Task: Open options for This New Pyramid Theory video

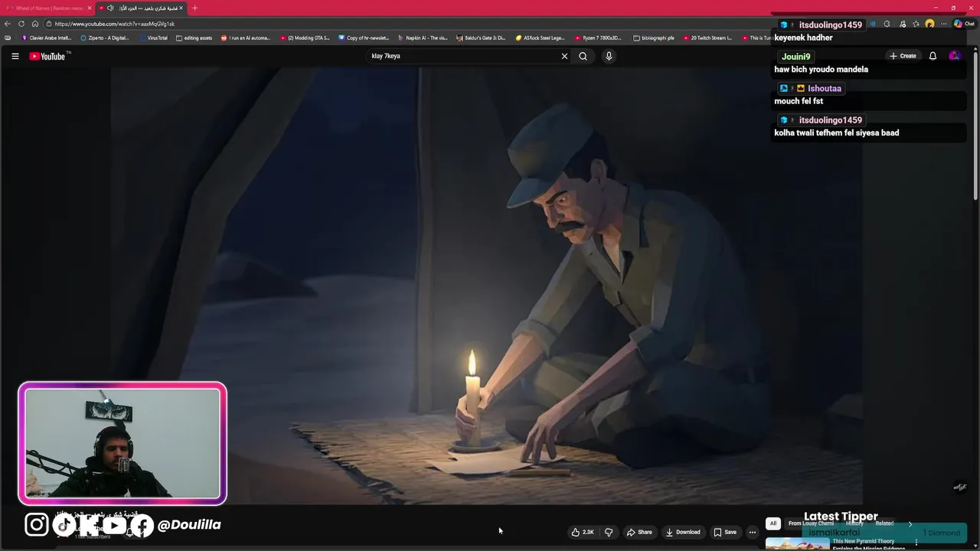Action: point(916,543)
